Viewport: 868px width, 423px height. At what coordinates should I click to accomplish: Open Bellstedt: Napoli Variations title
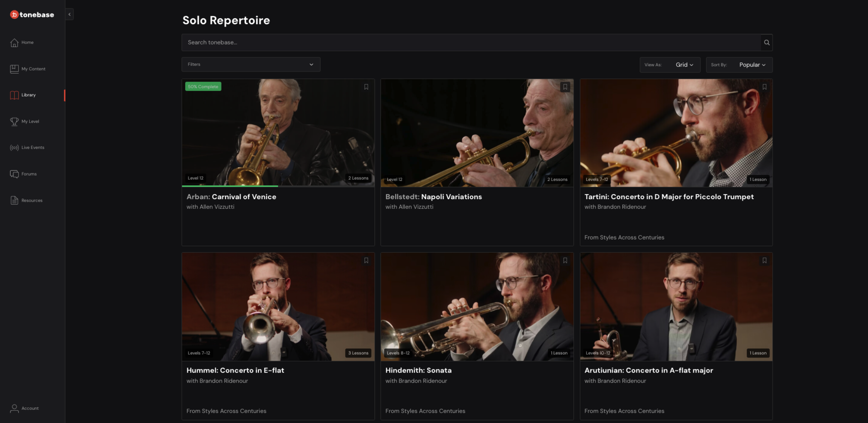point(433,197)
